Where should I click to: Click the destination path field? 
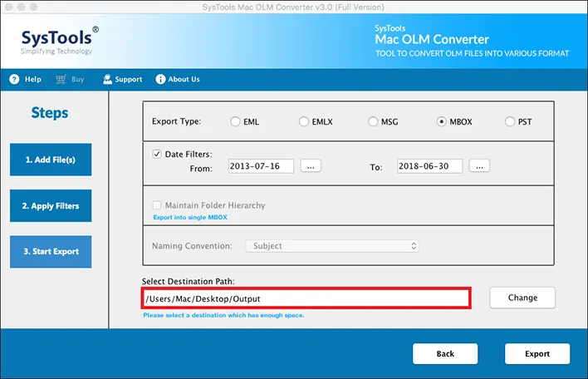pos(306,298)
